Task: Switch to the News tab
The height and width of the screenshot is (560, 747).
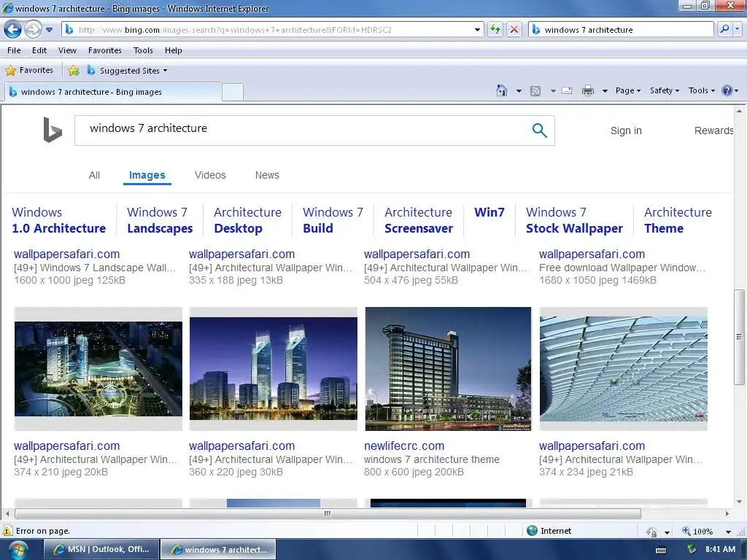Action: (267, 175)
